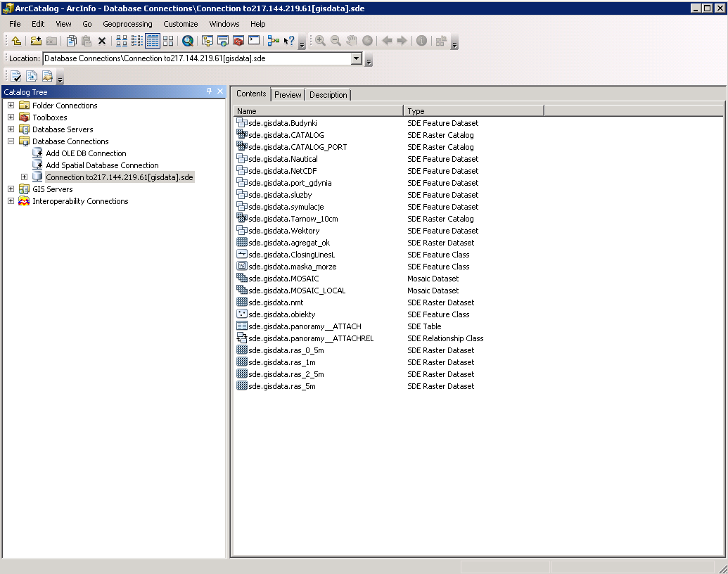The width and height of the screenshot is (728, 574).
Task: Open the Go menu
Action: click(87, 24)
